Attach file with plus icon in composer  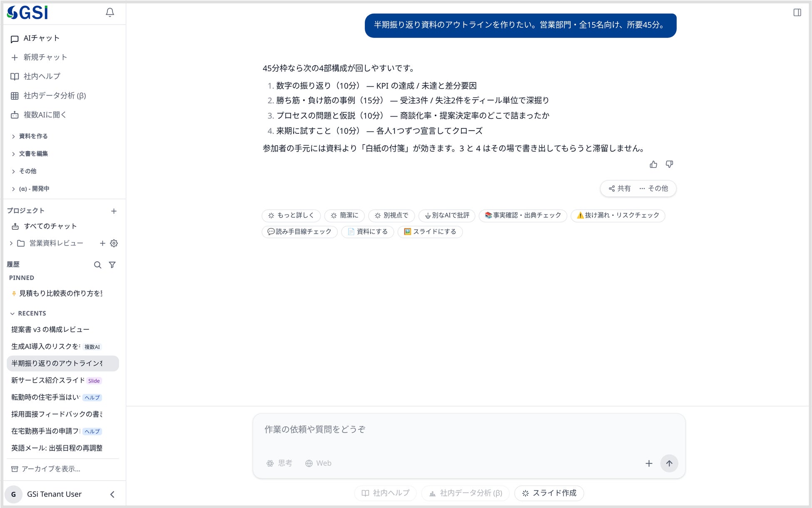649,463
